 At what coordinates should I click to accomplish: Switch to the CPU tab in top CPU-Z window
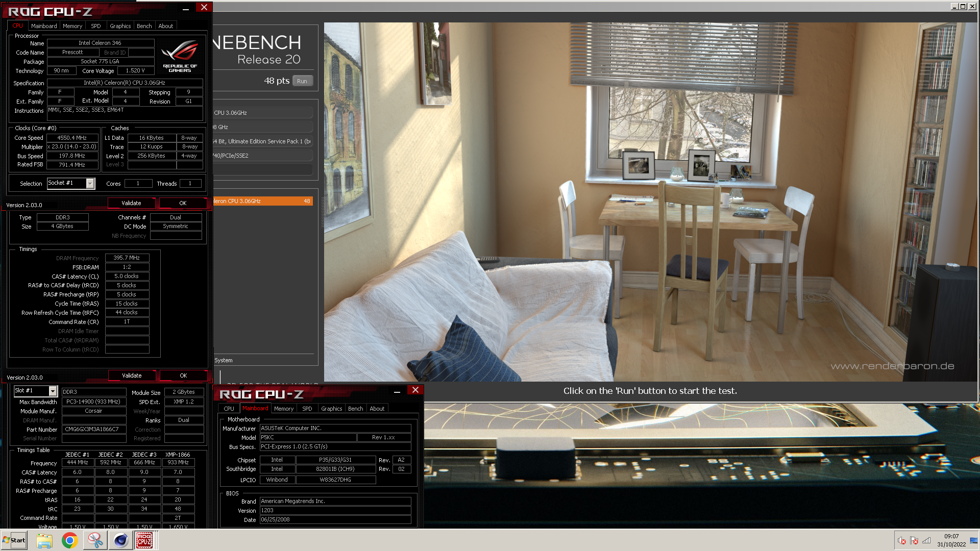[x=18, y=26]
